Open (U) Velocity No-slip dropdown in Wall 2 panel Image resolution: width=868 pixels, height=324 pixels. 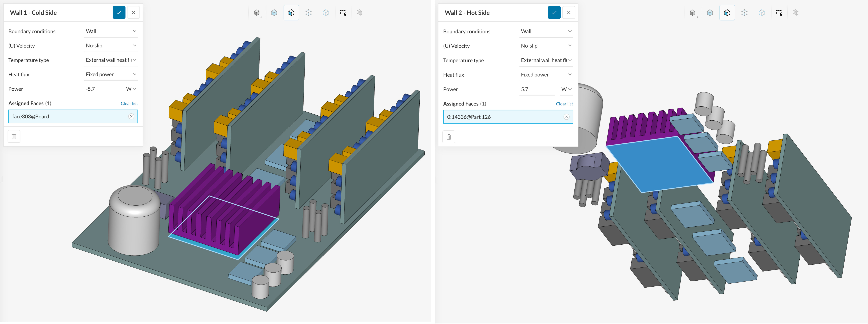tap(546, 45)
